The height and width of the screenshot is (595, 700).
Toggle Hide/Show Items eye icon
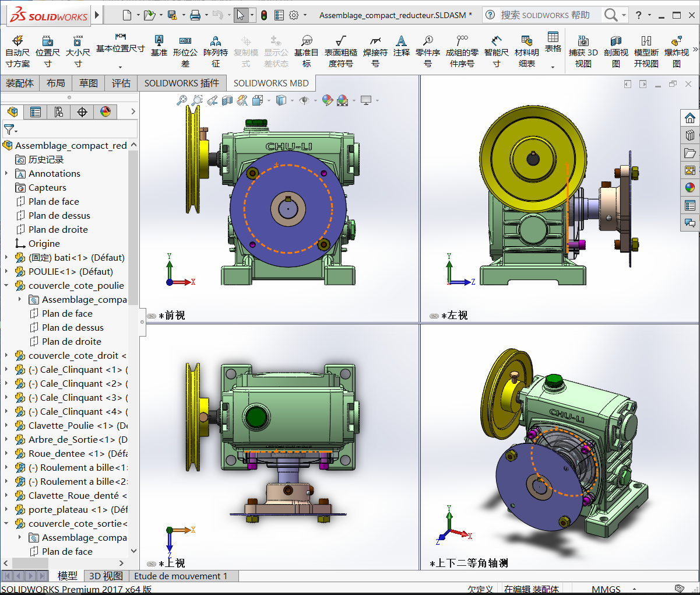click(x=304, y=100)
